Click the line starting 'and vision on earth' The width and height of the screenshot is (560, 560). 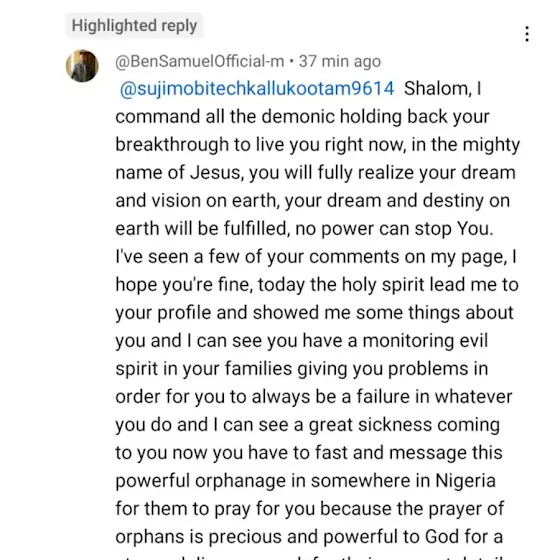[312, 201]
